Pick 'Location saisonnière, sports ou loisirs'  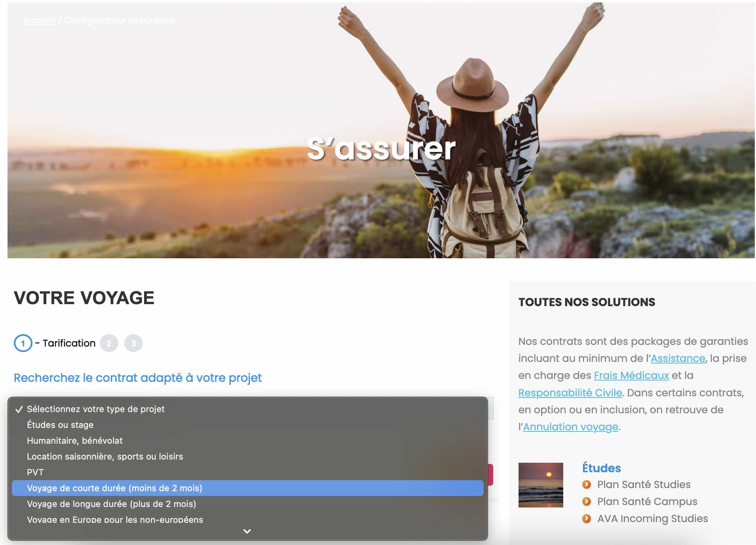point(105,456)
